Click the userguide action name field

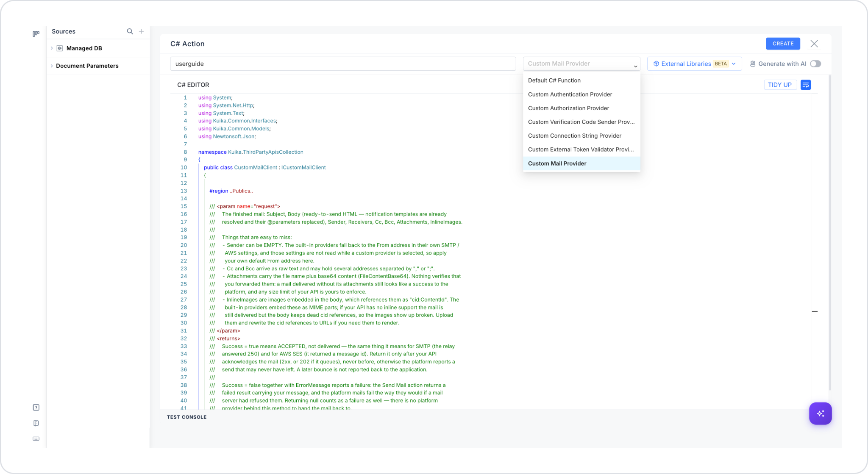click(343, 64)
